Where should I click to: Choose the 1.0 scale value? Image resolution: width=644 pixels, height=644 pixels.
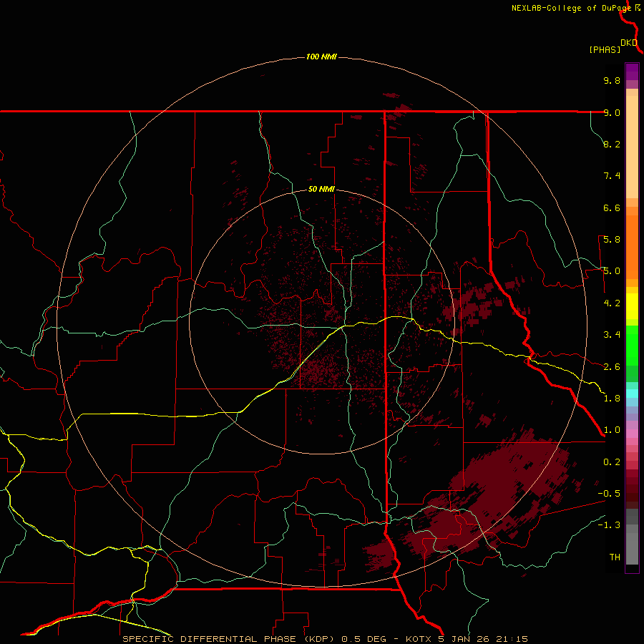click(x=612, y=430)
